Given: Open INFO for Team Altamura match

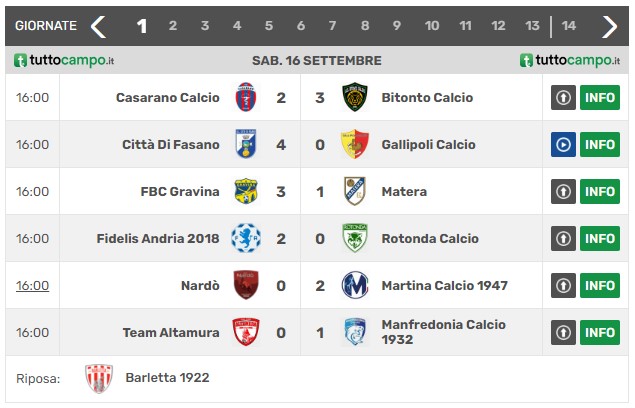Looking at the screenshot, I should [x=600, y=332].
